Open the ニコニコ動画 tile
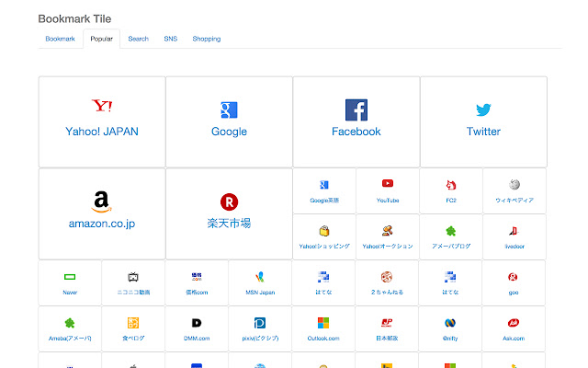Image resolution: width=588 pixels, height=368 pixels. point(133,282)
